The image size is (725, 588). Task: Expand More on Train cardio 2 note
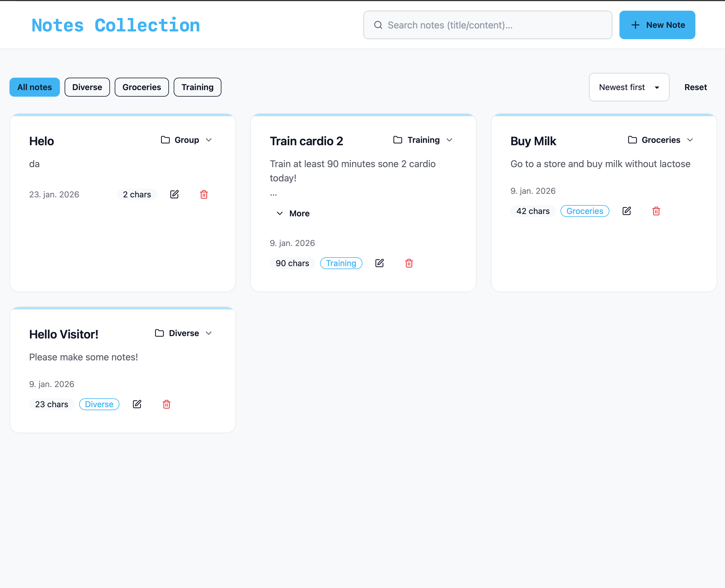click(293, 213)
